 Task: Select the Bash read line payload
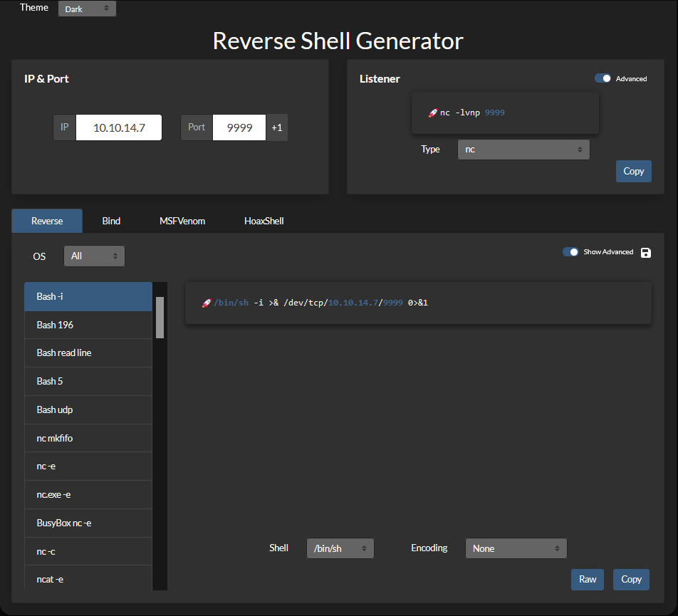[x=88, y=353]
